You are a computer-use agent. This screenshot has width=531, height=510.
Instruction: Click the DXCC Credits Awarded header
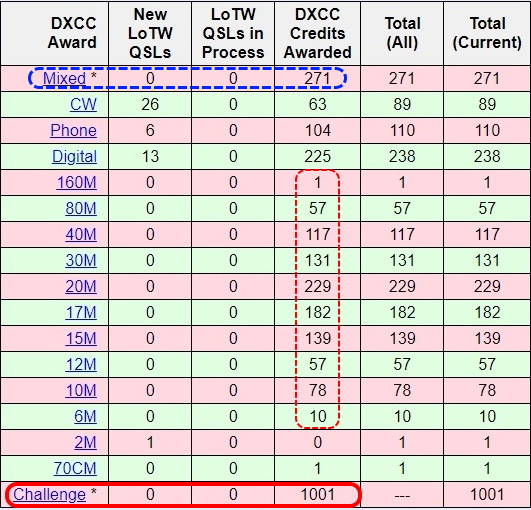click(318, 33)
